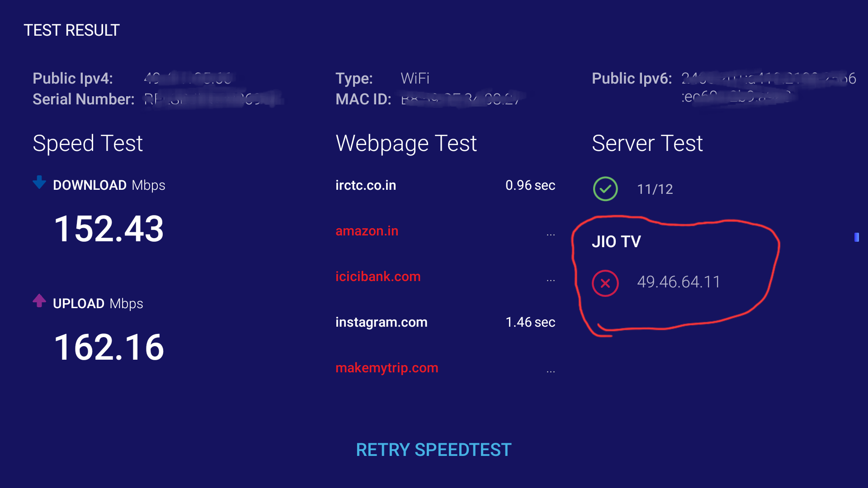The width and height of the screenshot is (868, 488).
Task: Click the Speed Test section heading
Action: 88,143
